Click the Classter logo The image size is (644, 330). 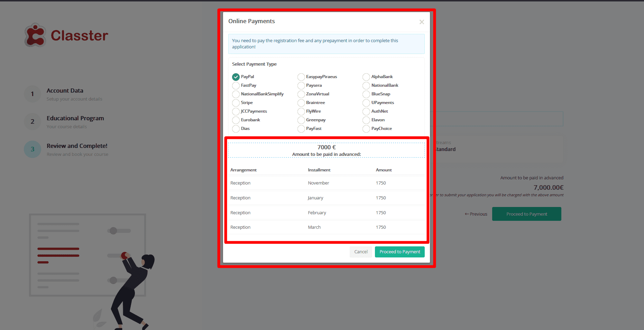tap(66, 35)
